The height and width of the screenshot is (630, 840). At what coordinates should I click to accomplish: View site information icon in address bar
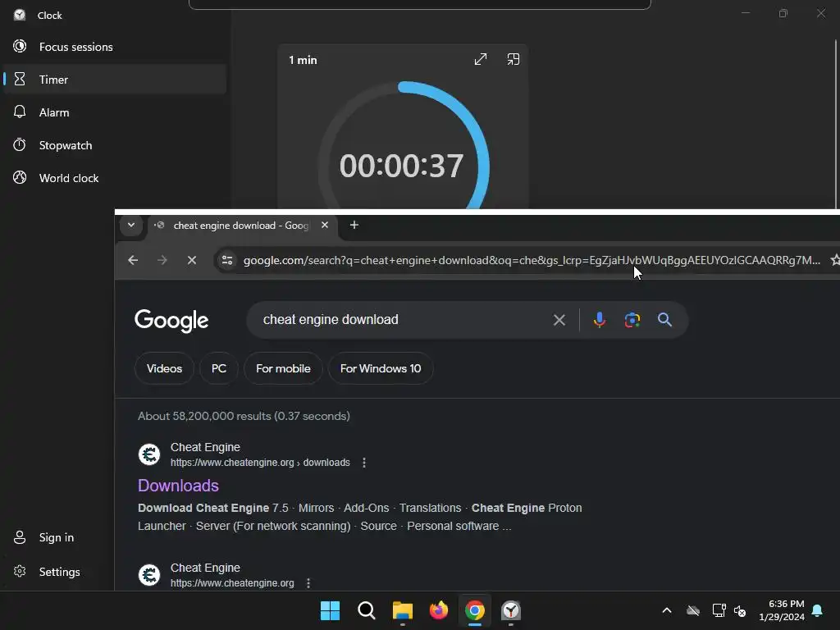coord(227,260)
